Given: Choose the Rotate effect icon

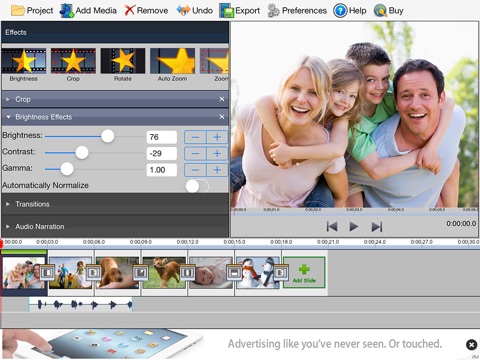Looking at the screenshot, I should [x=123, y=61].
